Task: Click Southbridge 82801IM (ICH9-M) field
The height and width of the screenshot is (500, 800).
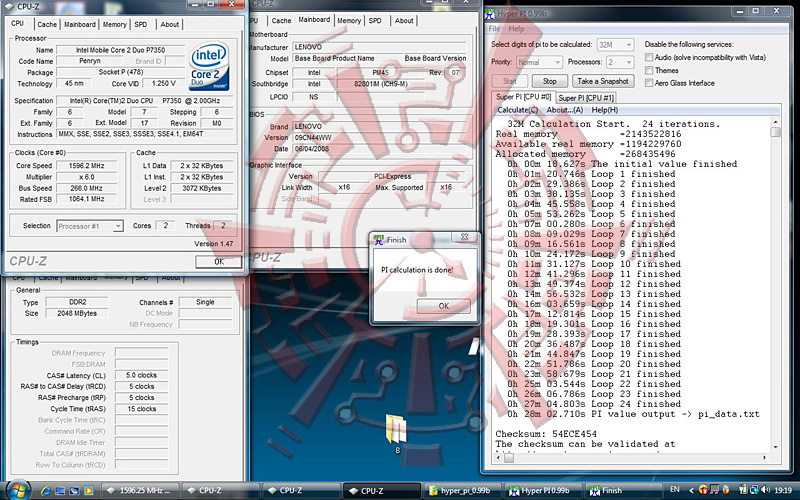Action: pos(380,84)
